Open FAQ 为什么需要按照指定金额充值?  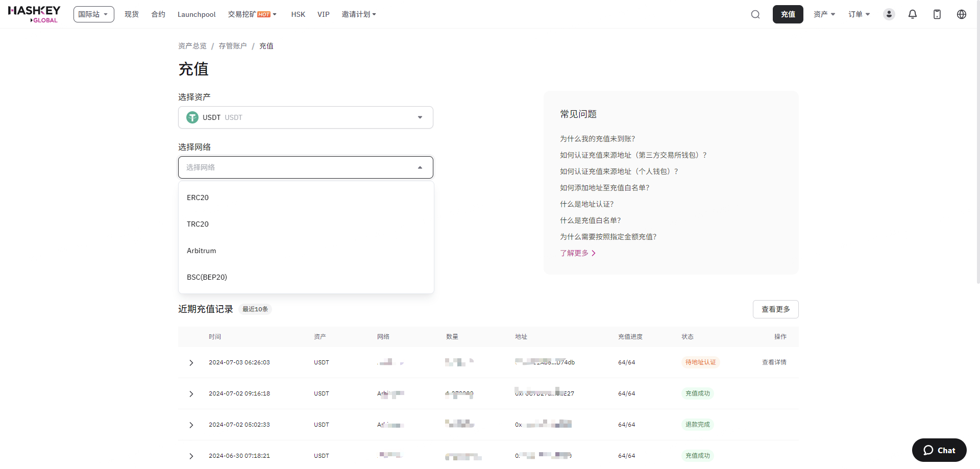(608, 237)
